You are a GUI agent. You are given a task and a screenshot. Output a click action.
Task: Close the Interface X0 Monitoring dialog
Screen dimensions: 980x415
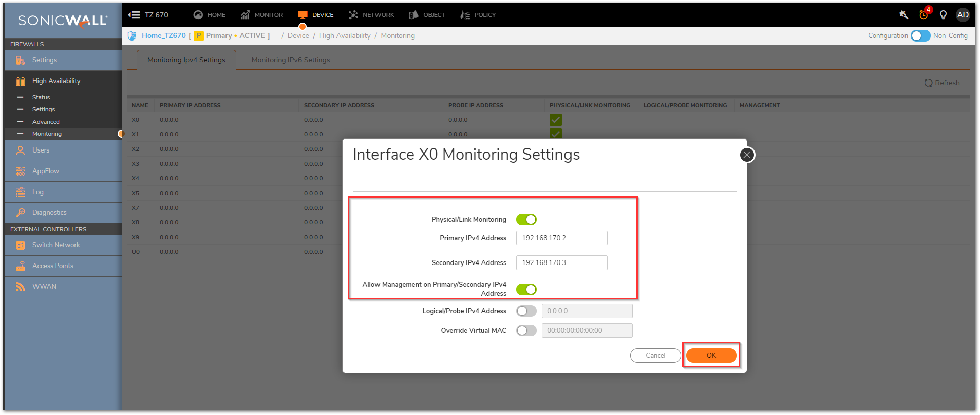click(x=746, y=155)
